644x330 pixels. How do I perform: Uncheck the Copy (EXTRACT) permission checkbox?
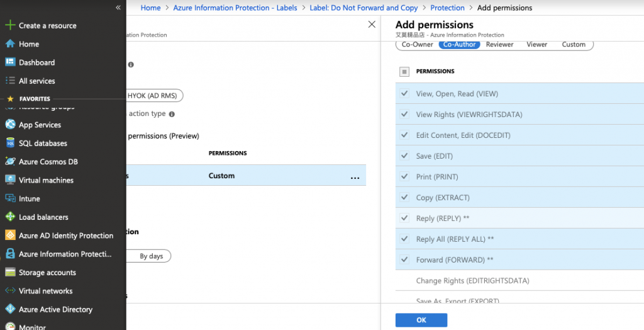pyautogui.click(x=404, y=198)
